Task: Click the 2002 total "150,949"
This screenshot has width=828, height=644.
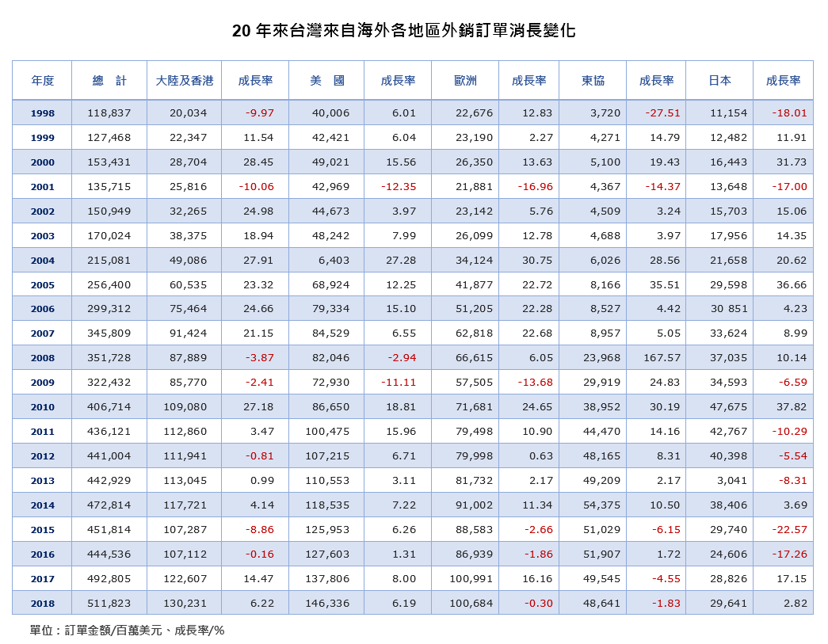Action: pos(109,211)
